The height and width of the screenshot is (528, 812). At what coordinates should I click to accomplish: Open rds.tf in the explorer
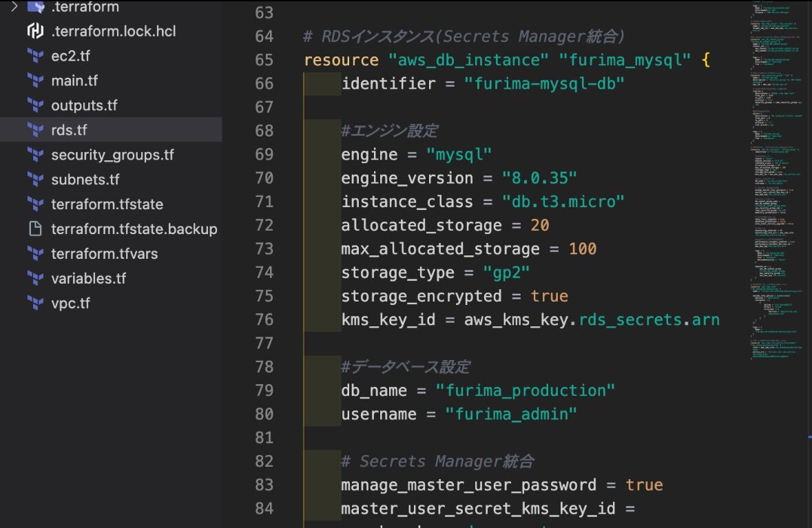pos(69,130)
